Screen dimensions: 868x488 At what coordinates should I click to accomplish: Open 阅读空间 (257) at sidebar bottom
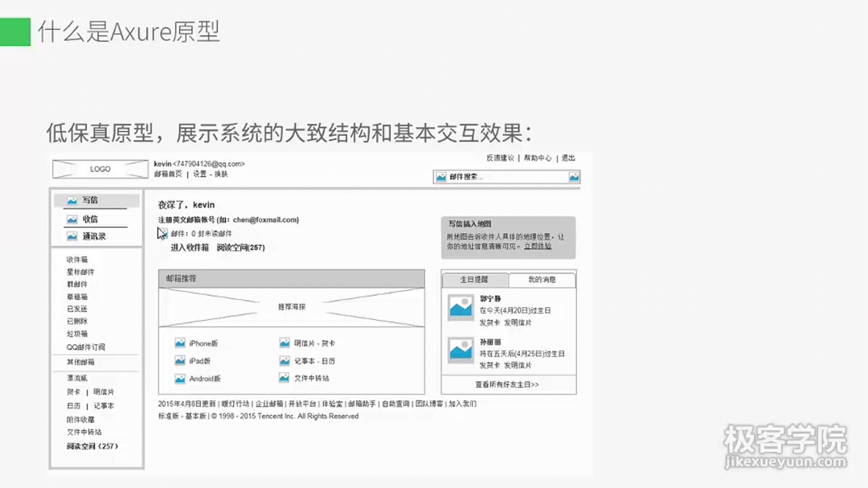coord(92,446)
